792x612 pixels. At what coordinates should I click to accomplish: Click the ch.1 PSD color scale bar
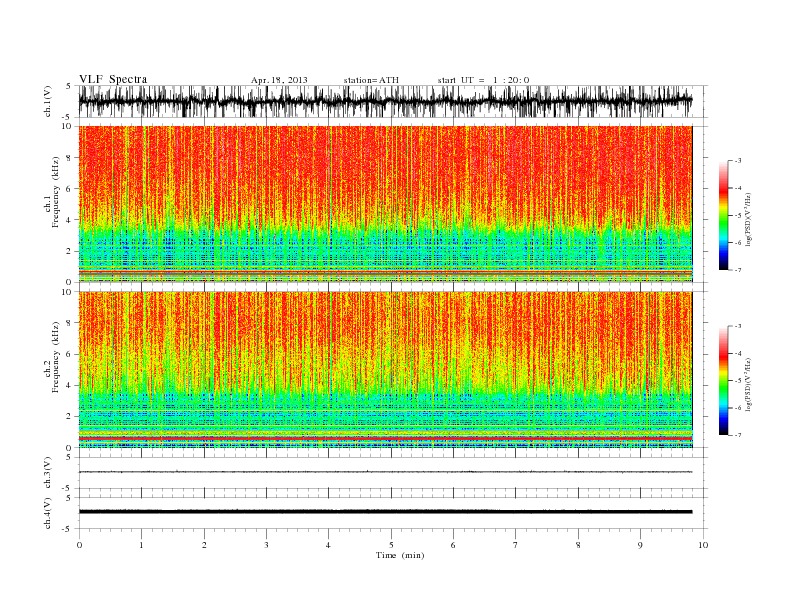723,215
